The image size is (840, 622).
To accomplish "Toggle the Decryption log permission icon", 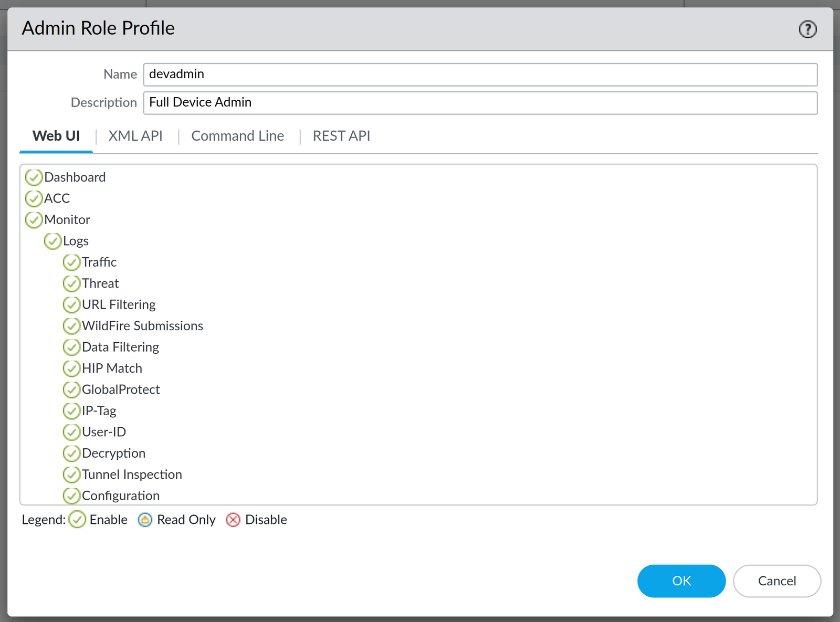I will 72,453.
